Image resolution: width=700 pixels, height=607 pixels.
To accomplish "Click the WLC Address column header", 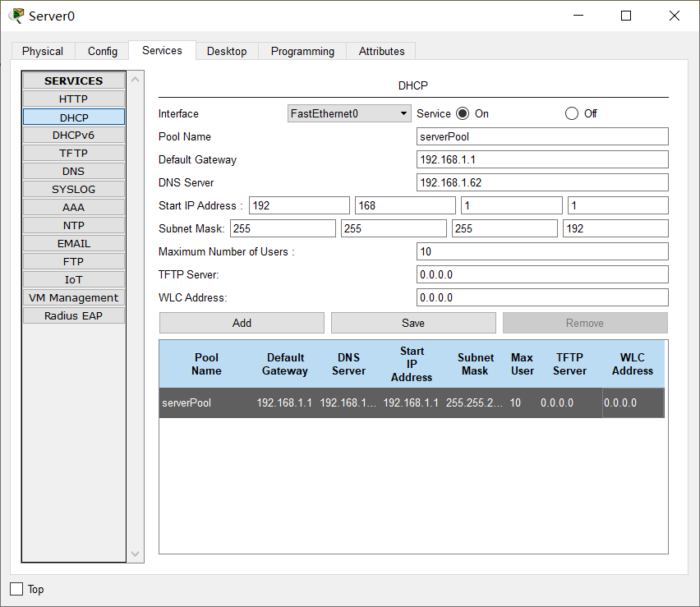I will 633,364.
